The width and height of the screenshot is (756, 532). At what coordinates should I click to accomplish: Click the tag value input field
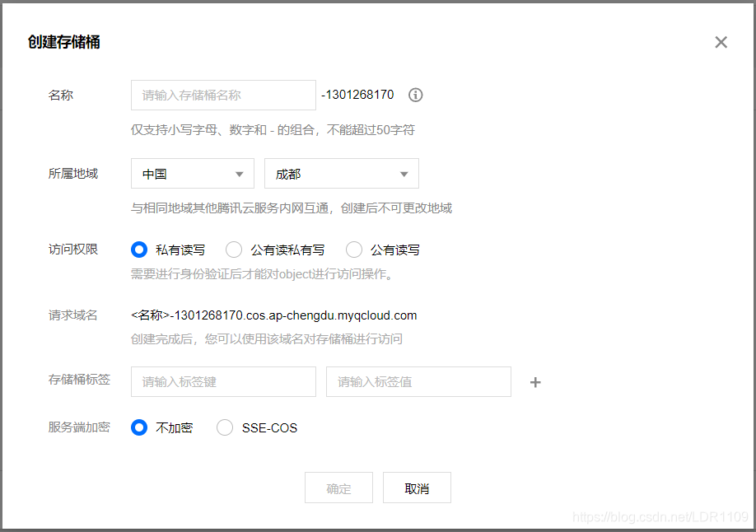[418, 381]
